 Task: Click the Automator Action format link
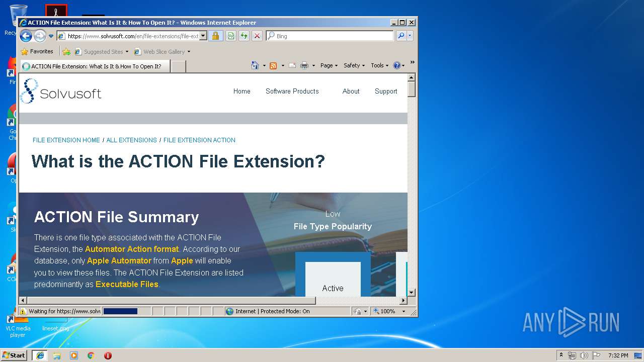(x=132, y=249)
